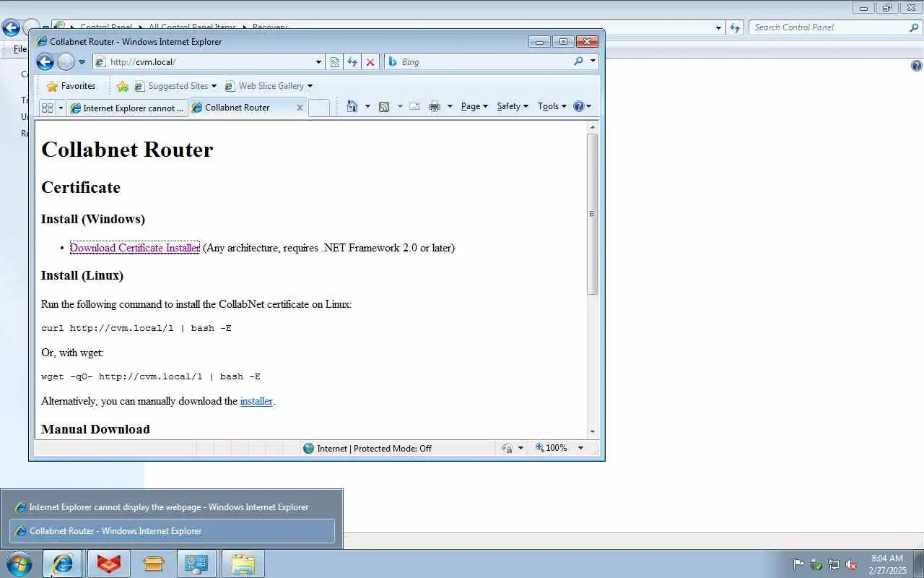This screenshot has width=924, height=578.
Task: Click the Quick Tabs icon
Action: pos(47,108)
